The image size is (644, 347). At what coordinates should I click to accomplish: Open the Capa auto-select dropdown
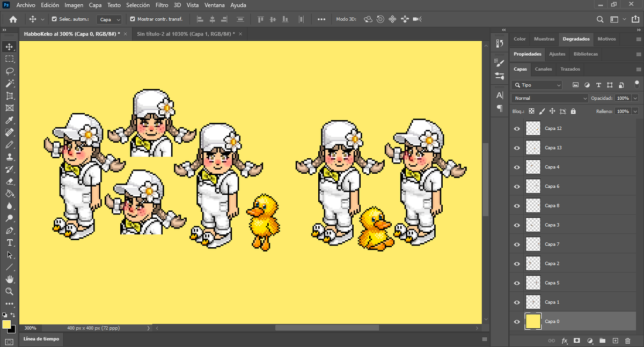[x=109, y=19]
